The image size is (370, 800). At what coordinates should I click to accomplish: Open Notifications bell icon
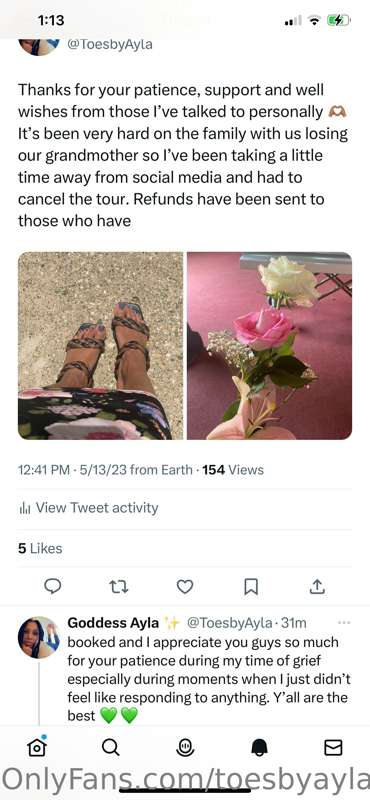pyautogui.click(x=259, y=747)
